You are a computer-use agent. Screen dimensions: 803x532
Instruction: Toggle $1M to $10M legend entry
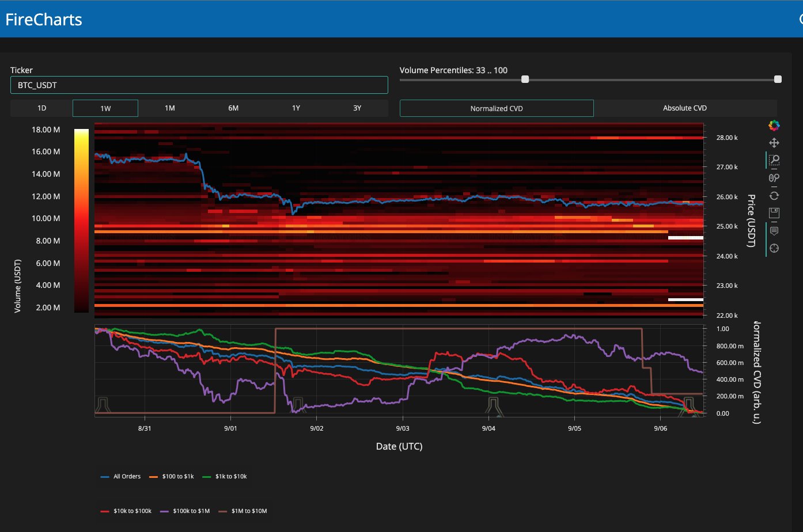243,511
